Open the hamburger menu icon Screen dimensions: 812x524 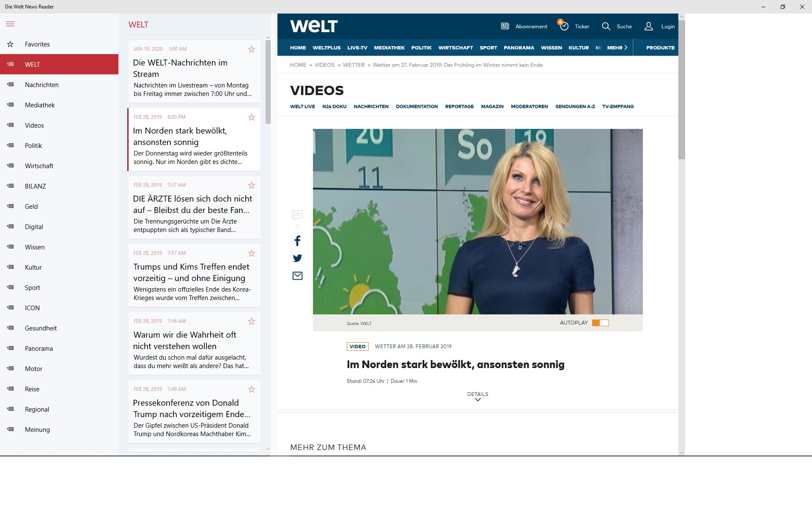click(x=10, y=24)
